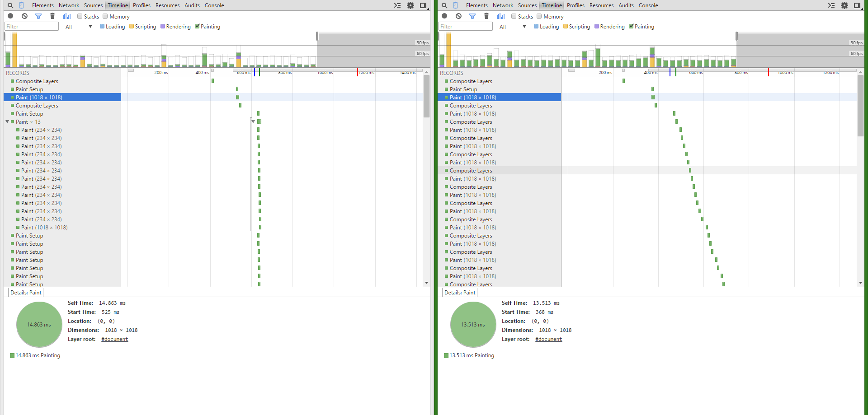Open the Console tab in right panel
The height and width of the screenshot is (415, 868).
coord(648,5)
